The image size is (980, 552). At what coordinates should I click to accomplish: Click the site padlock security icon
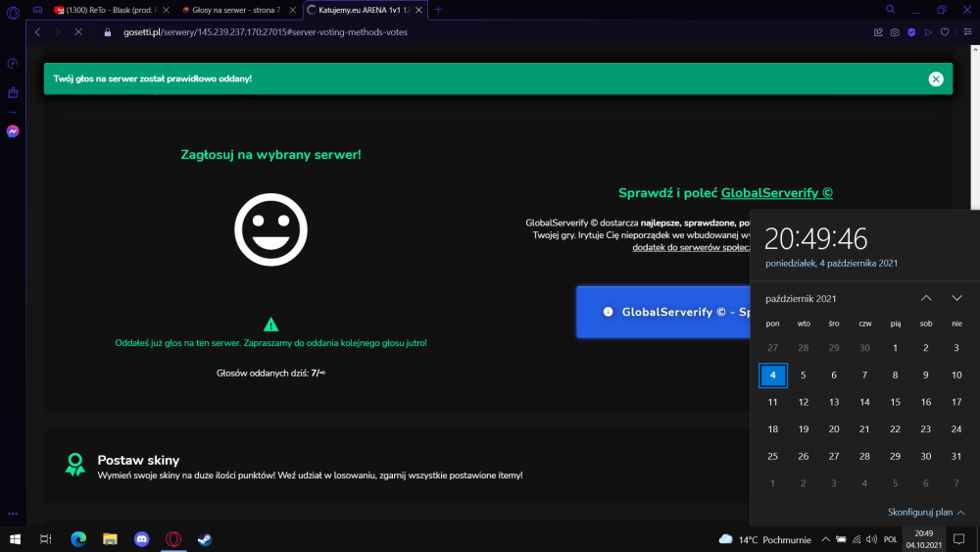click(x=108, y=32)
